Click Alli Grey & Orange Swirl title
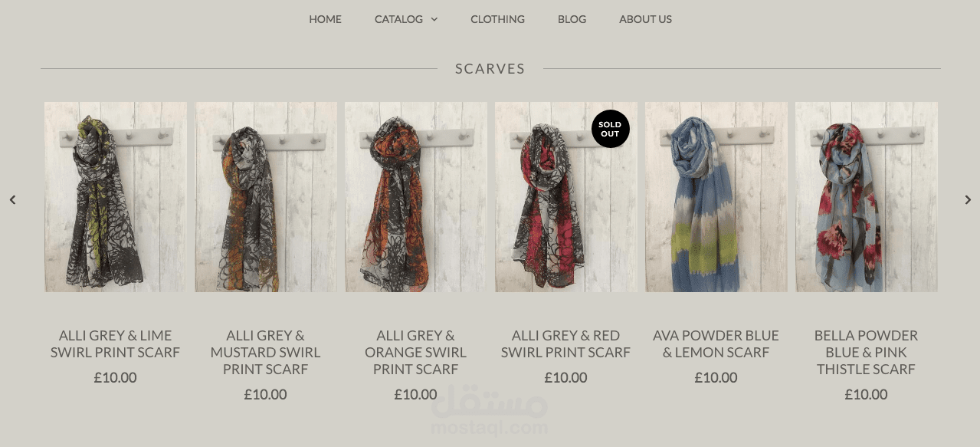The image size is (980, 447). 416,353
